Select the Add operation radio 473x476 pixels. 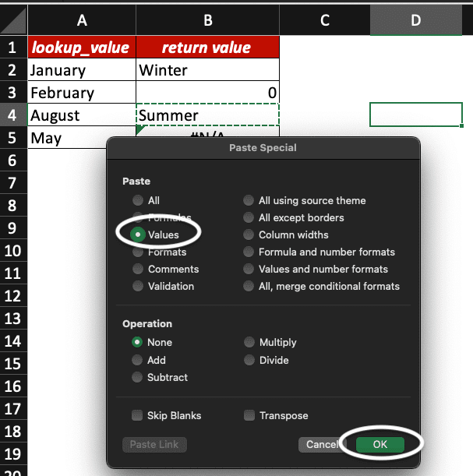point(138,360)
